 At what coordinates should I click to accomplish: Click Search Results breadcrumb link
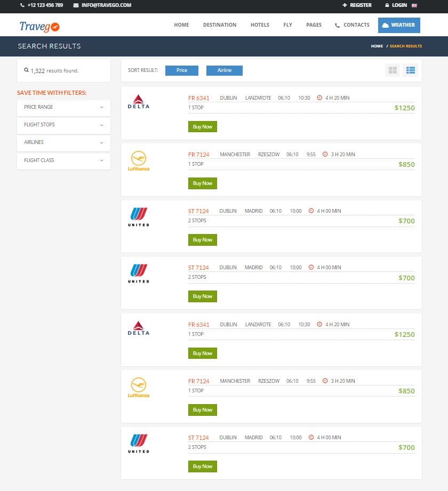click(x=406, y=46)
